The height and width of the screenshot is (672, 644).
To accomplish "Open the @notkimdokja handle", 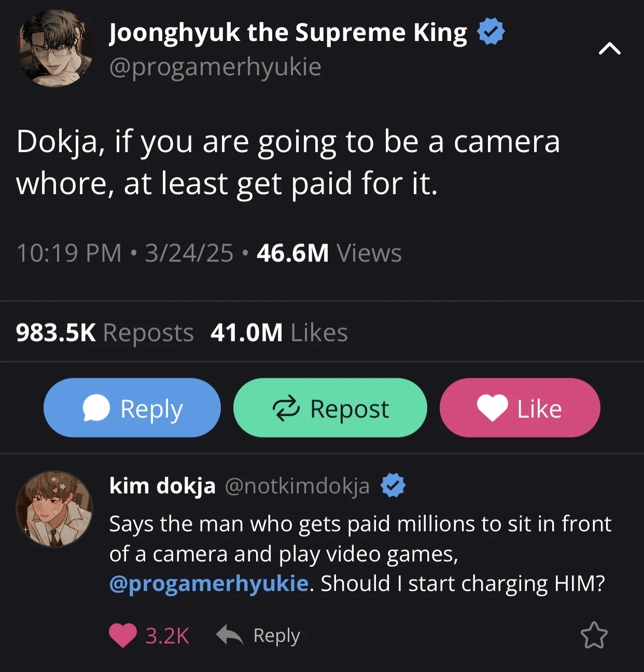I will 297,486.
